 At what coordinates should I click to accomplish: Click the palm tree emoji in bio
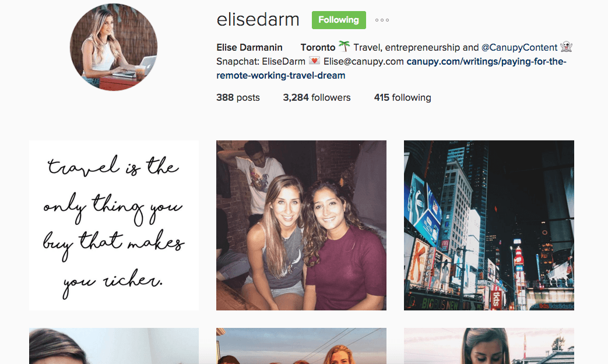click(344, 47)
